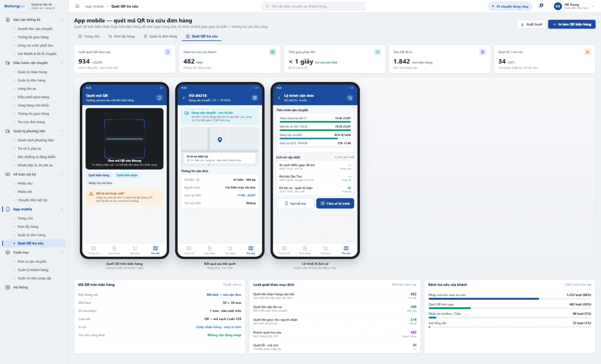This screenshot has width=601, height=364.
Task: Tap the Nhập tay mã đơn chip
Action: pyautogui.click(x=100, y=183)
